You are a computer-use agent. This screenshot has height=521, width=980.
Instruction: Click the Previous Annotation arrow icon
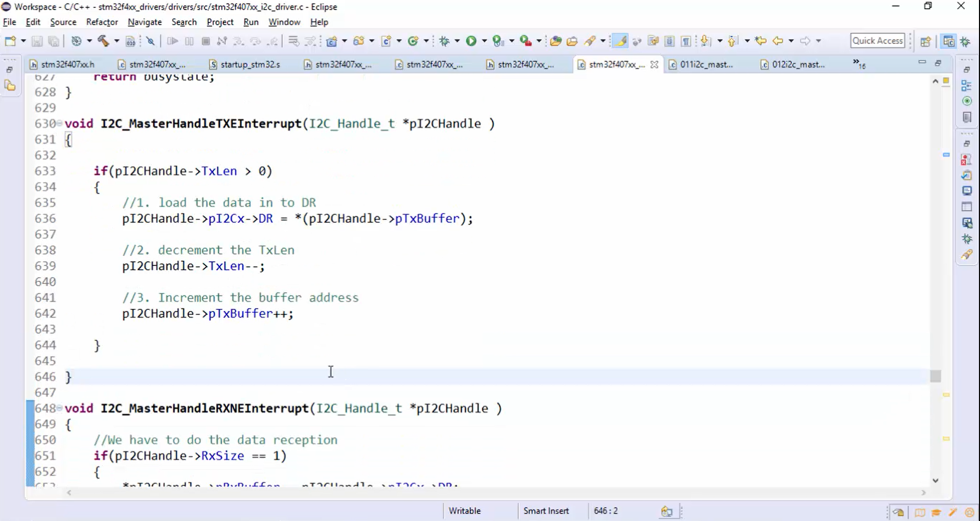click(x=733, y=41)
